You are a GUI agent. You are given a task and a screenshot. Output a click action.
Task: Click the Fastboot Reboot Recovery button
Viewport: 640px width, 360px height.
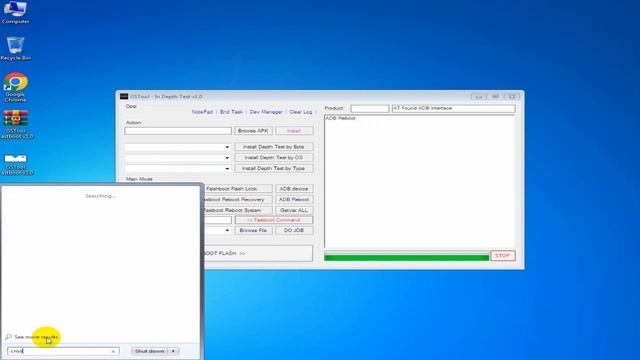pos(237,200)
